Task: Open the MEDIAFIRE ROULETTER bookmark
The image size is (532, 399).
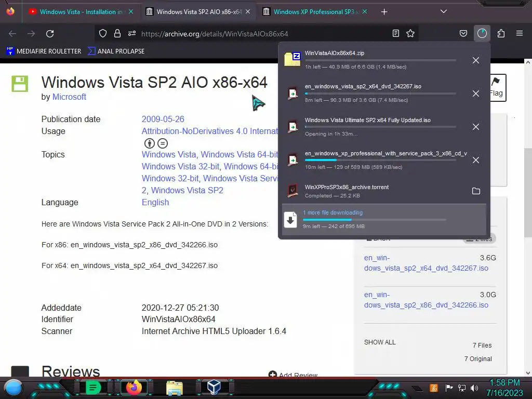Action: pos(44,51)
